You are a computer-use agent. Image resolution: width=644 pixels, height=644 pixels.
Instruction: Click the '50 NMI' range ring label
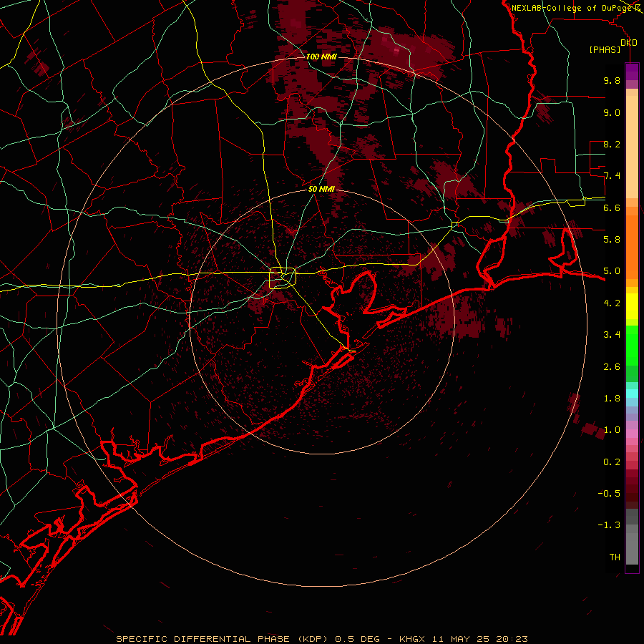coord(321,189)
